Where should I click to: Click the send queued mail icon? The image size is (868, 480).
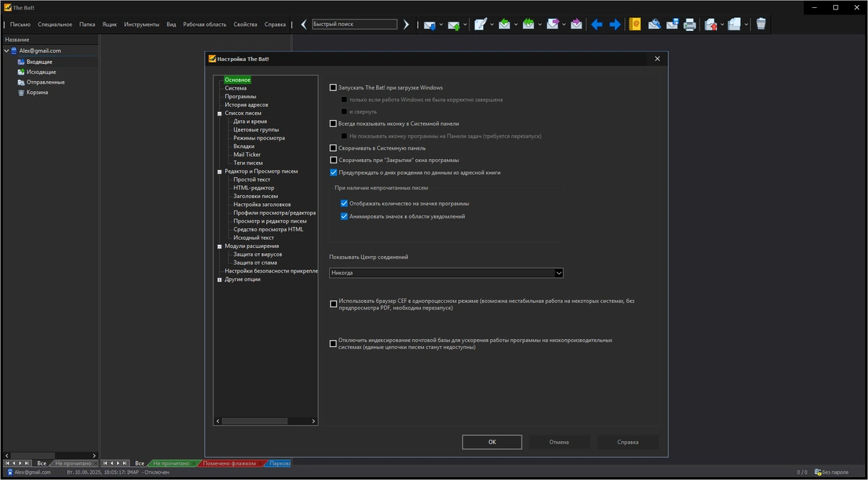pyautogui.click(x=454, y=25)
